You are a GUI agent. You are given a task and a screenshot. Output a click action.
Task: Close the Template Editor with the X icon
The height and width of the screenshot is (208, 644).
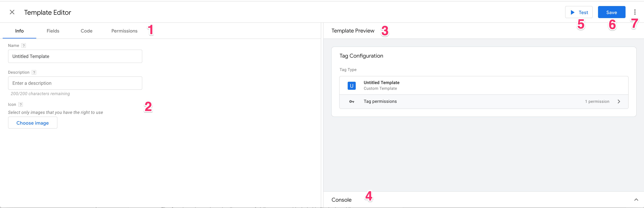pos(12,12)
